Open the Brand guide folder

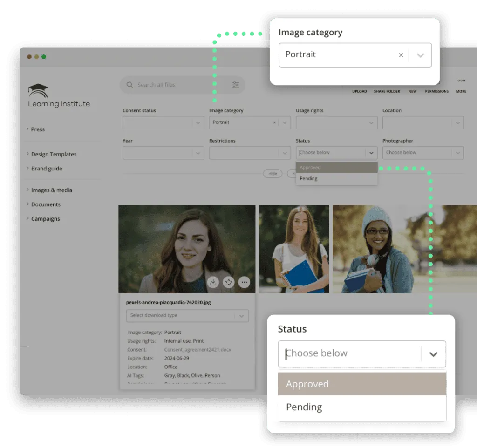[x=47, y=169]
